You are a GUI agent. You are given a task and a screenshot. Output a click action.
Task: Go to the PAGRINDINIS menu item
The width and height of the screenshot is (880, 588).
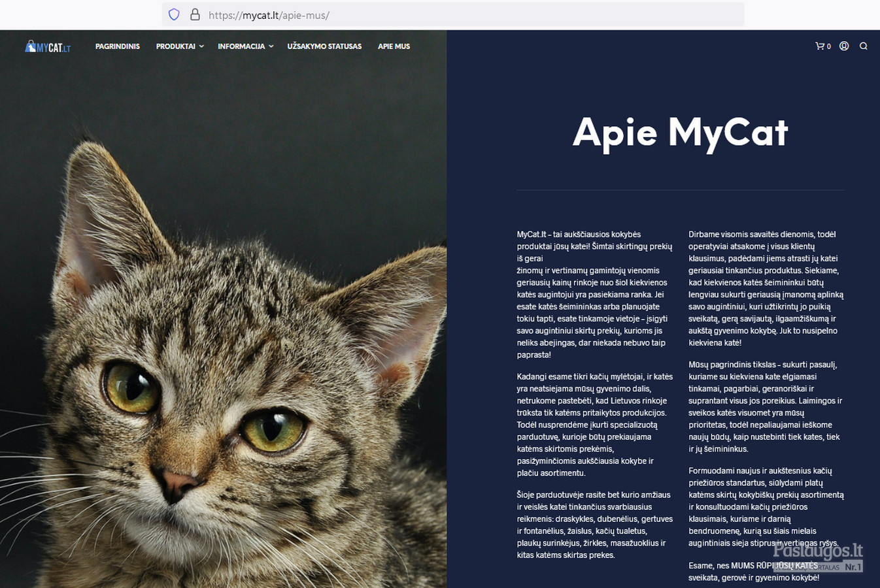118,46
